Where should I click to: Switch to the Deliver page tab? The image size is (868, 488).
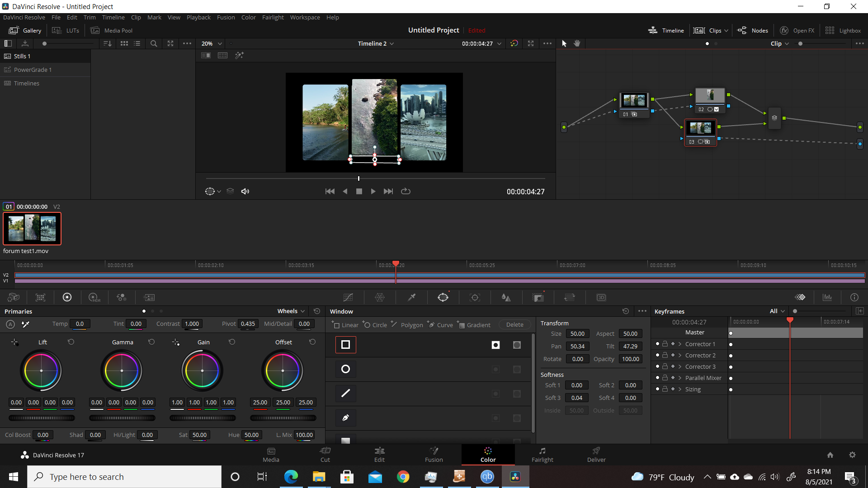596,455
